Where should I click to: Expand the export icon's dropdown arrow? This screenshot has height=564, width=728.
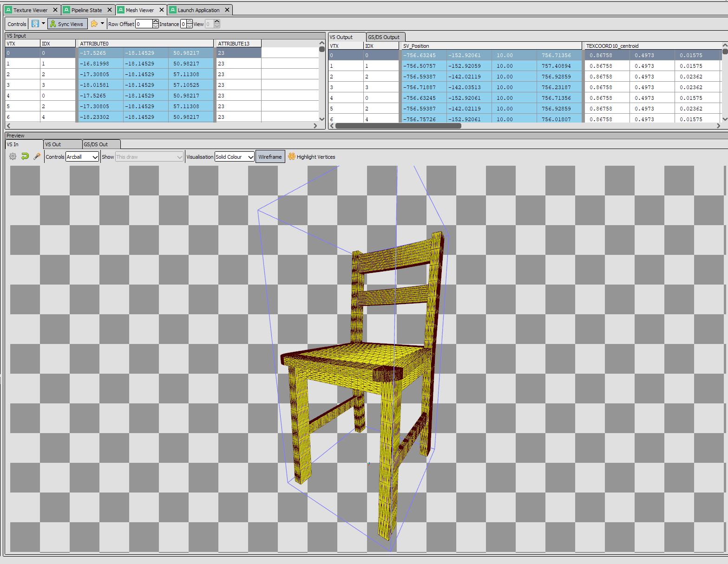tap(44, 24)
